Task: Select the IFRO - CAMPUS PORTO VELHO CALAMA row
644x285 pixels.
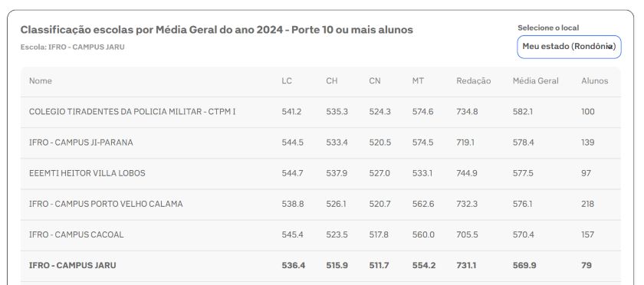Action: [320, 205]
